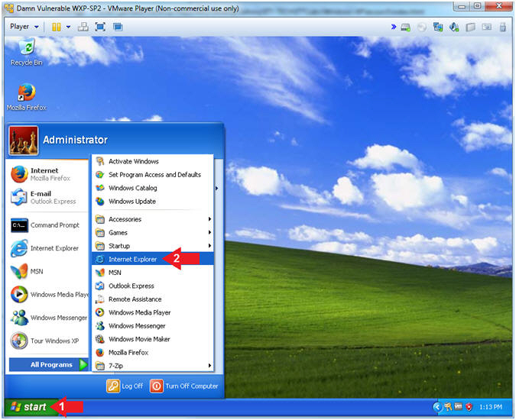Choose Internet Explorer in All Programs list
Image resolution: width=516 pixels, height=420 pixels.
coord(153,259)
